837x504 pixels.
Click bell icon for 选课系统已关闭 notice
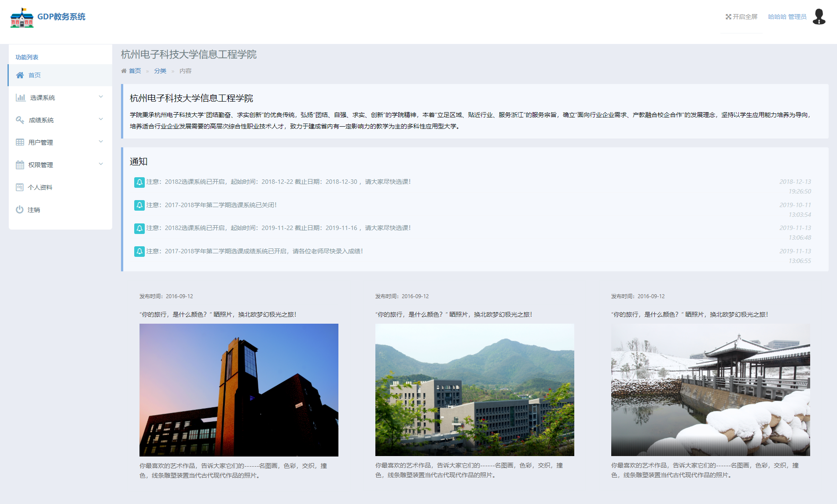(139, 205)
